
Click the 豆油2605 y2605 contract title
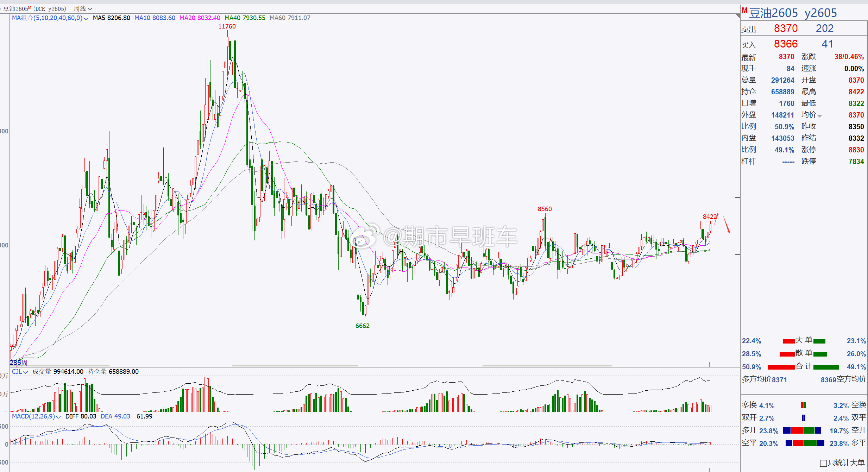[x=793, y=13]
